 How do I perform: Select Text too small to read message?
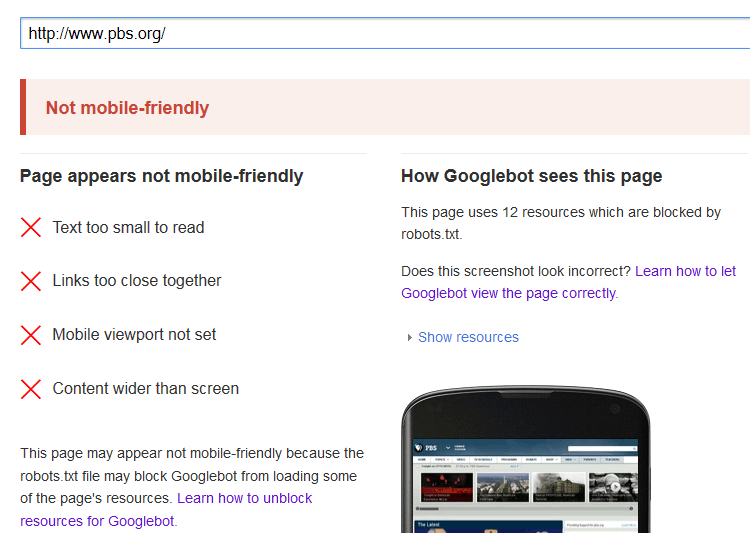tap(128, 227)
